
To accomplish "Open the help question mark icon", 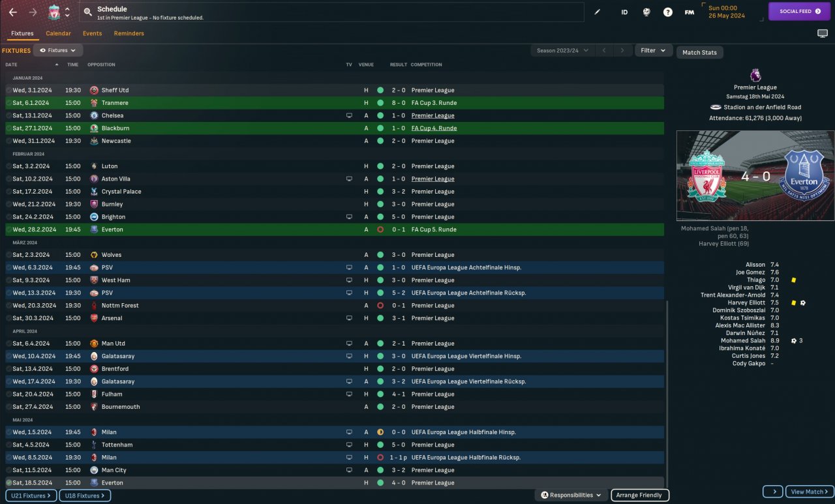I will pos(667,12).
